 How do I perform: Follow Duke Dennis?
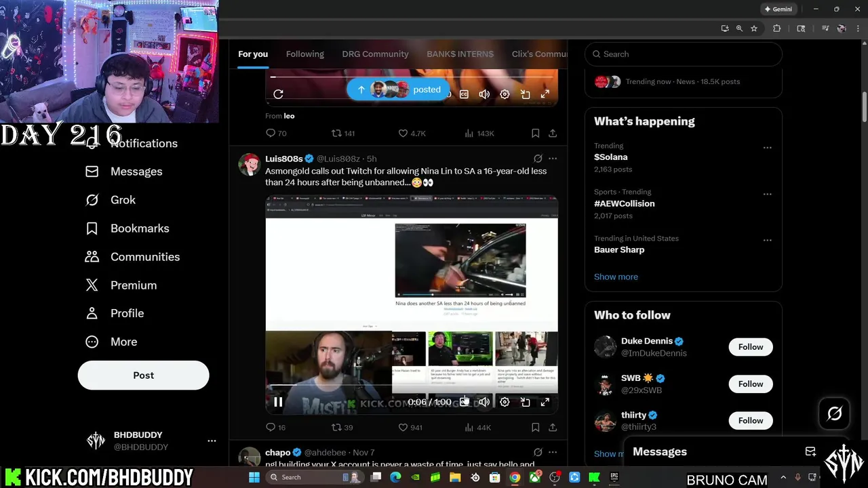coord(751,347)
